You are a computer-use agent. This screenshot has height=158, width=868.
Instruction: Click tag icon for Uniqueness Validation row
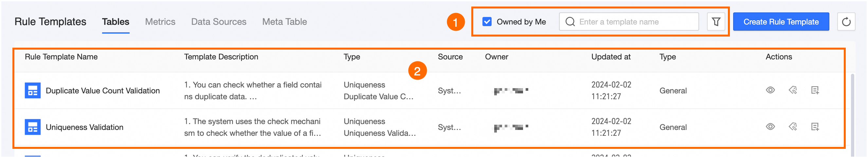(792, 127)
